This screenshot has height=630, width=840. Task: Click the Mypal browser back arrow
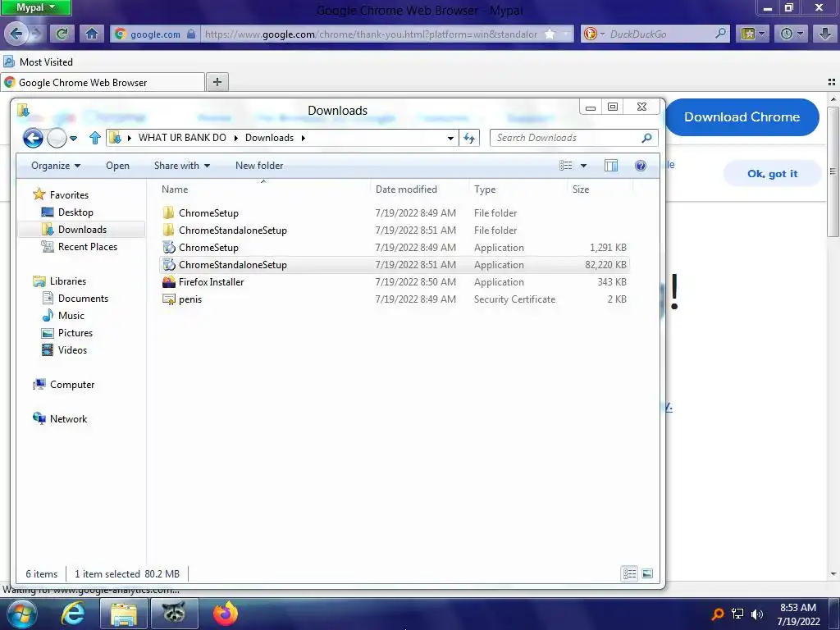16,34
